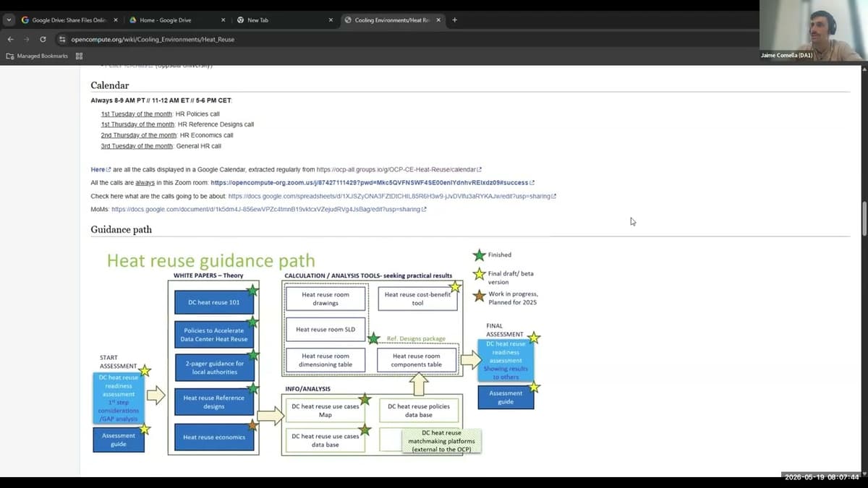Click Jaime Comella's video thumbnail

pos(813,30)
